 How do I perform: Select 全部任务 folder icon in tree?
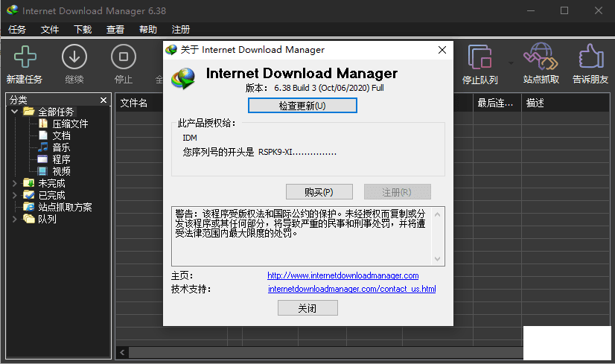point(28,112)
